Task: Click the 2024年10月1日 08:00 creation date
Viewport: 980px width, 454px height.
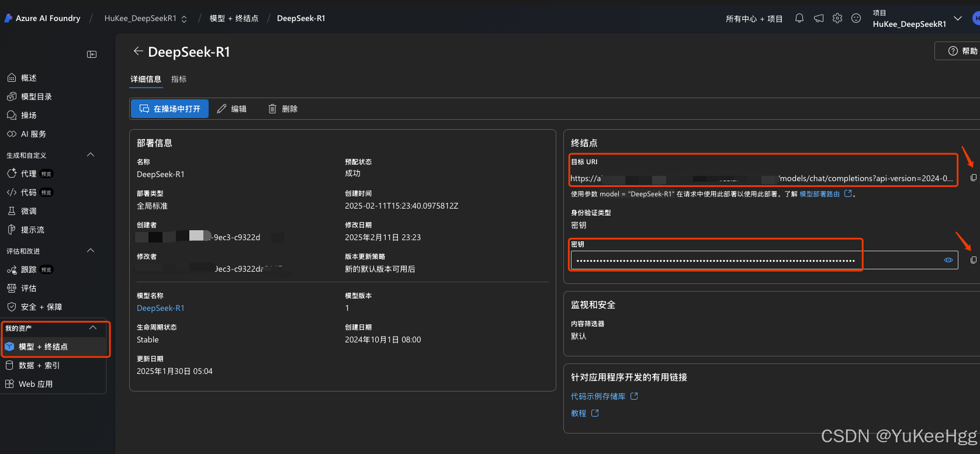Action: pyautogui.click(x=383, y=339)
